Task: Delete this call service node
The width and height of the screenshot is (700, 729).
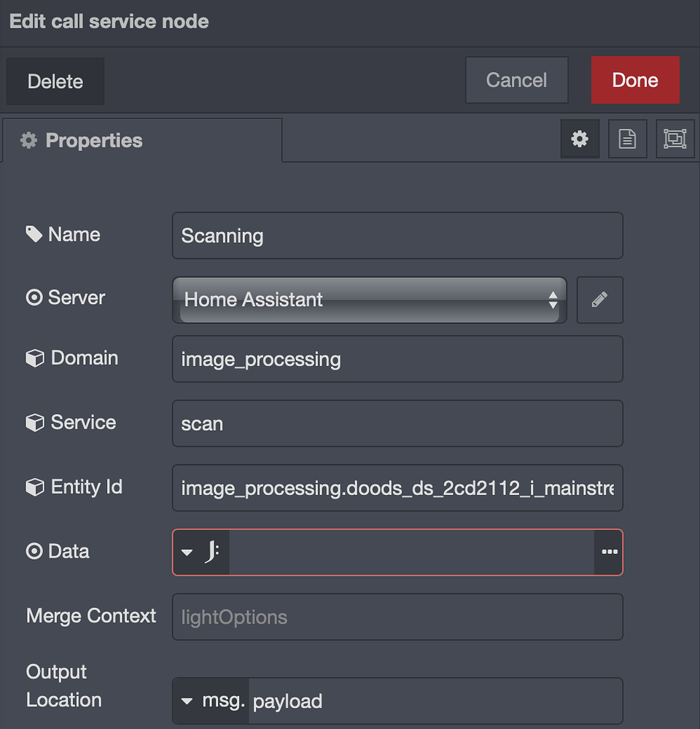Action: (55, 81)
